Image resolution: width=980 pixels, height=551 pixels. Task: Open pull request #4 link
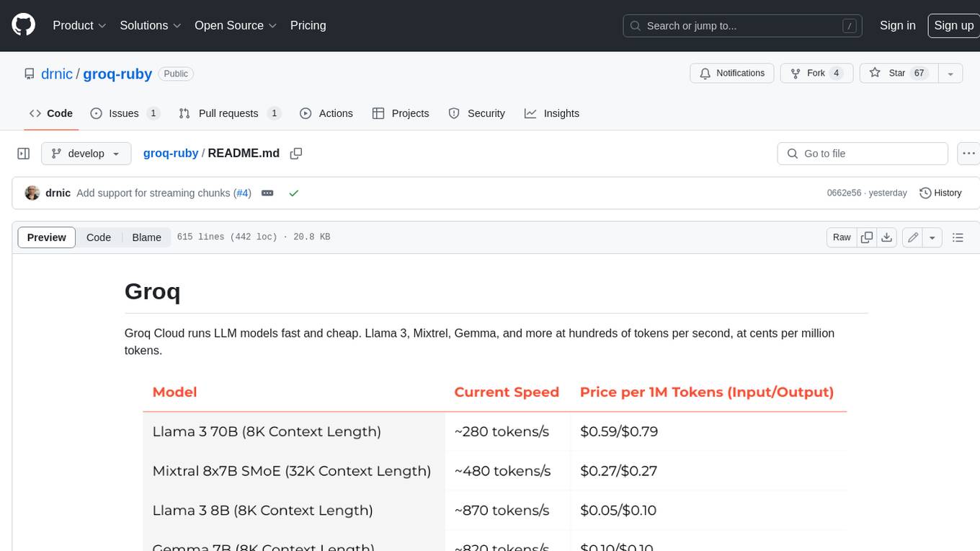click(243, 193)
